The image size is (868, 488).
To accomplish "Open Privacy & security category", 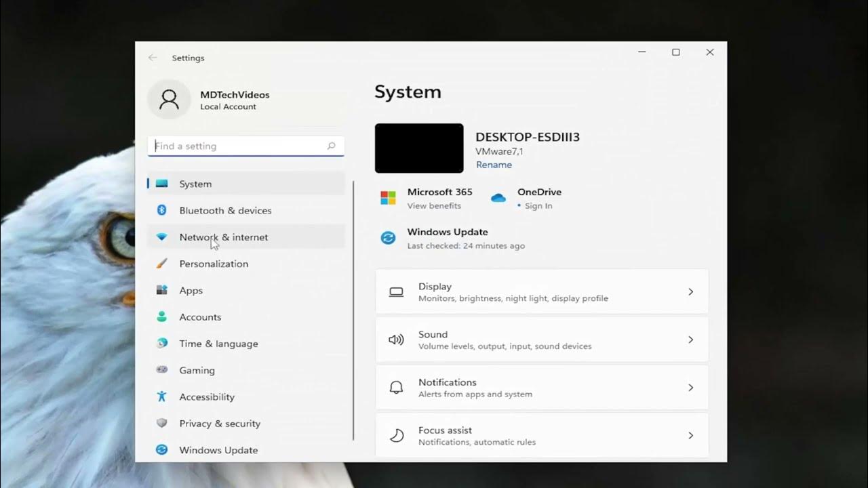I will tap(246, 423).
